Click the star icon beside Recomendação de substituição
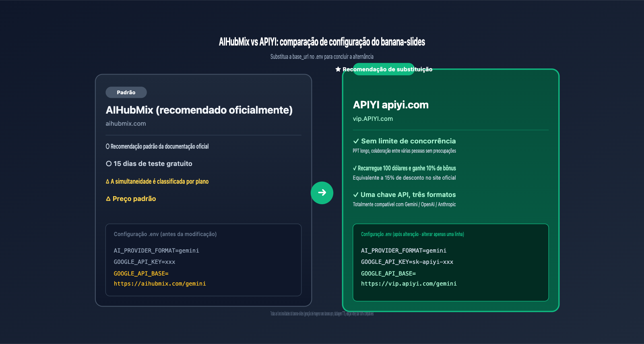Viewport: 644px width, 344px height. tap(338, 69)
